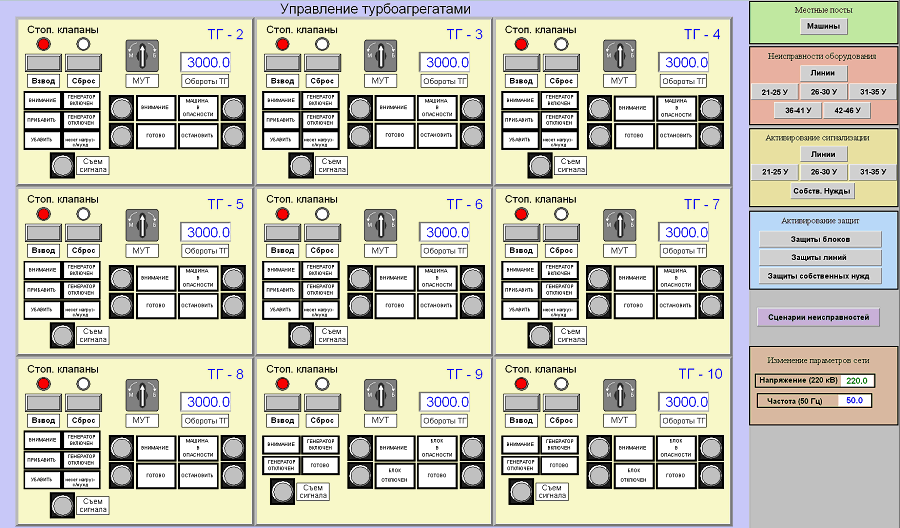Click the Частота (50 Гц) value field
Screen dimensions: 900x528
(855, 401)
